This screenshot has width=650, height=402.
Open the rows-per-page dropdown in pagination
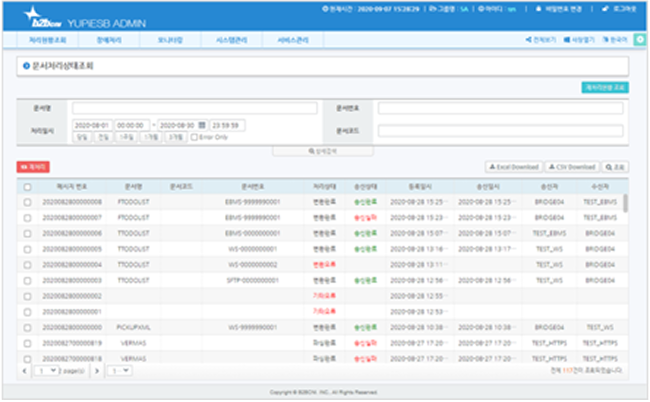[x=119, y=371]
